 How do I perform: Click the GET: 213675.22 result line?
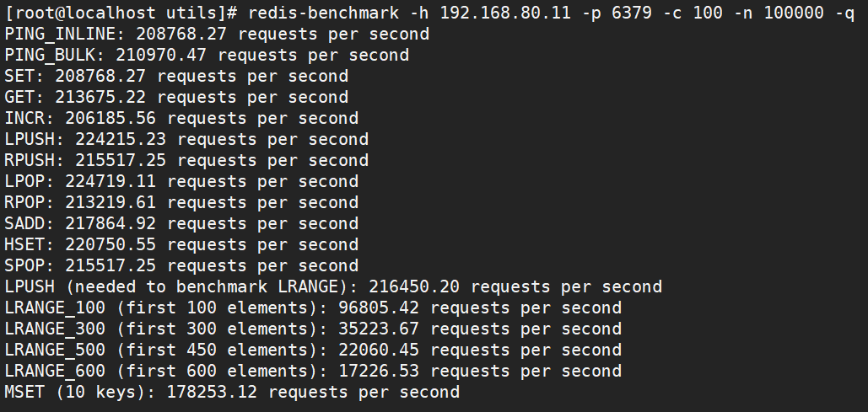click(x=176, y=98)
